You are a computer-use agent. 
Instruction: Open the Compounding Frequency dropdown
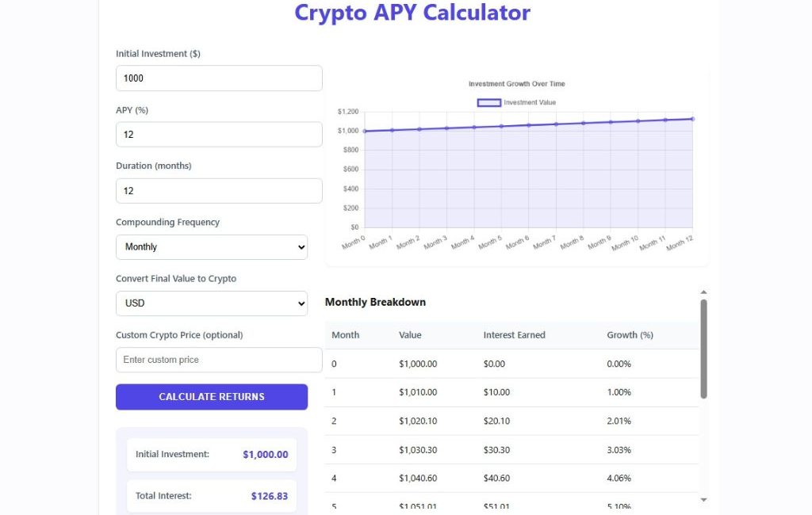click(x=212, y=247)
